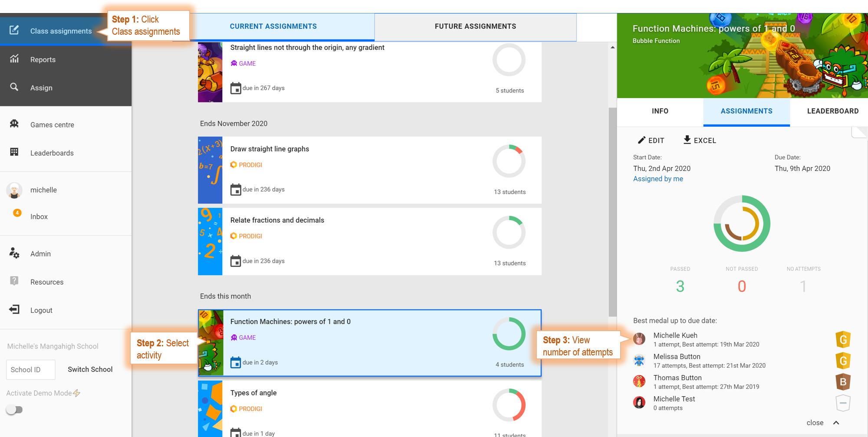Image resolution: width=868 pixels, height=437 pixels.
Task: Click calendar icon for Function Machines assignment
Action: point(235,362)
